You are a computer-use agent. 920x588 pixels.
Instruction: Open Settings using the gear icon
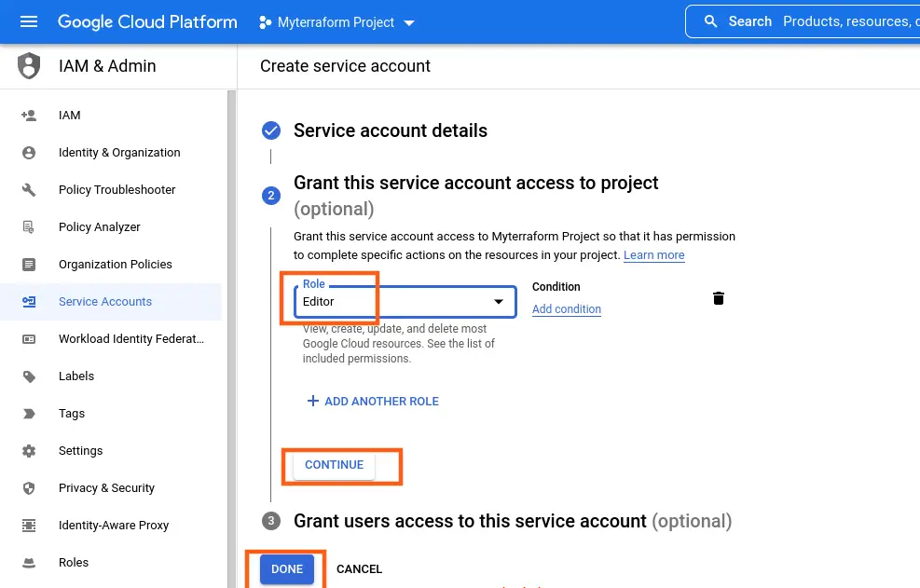coord(31,450)
